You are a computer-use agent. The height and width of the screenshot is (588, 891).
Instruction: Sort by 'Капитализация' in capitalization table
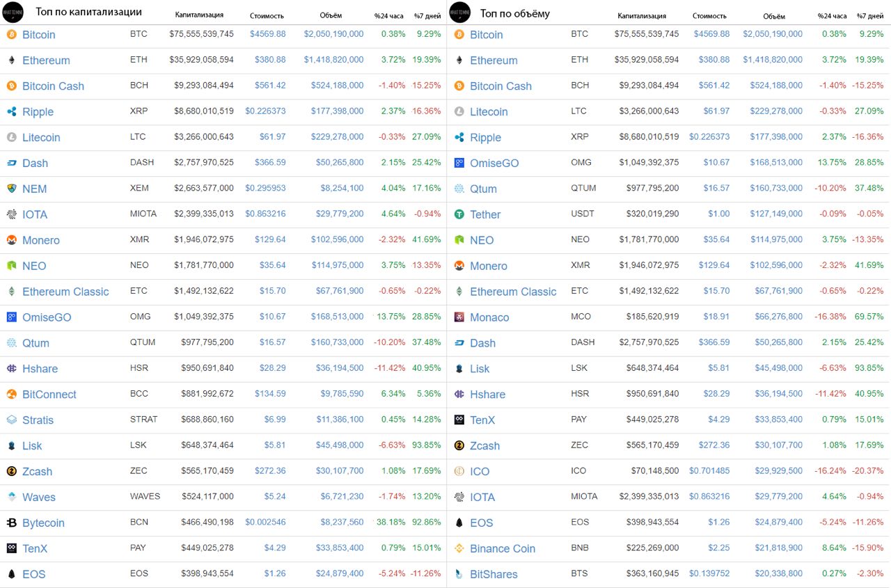pos(199,15)
